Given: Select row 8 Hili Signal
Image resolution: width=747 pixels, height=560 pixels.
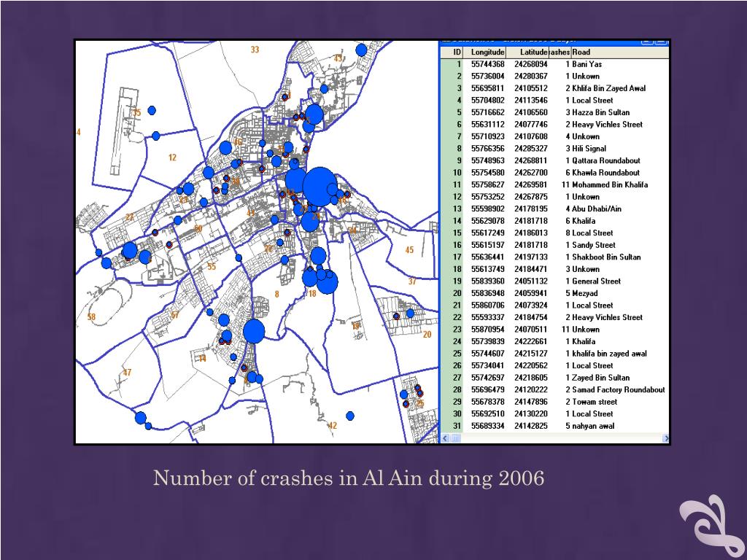Looking at the screenshot, I should 555,149.
